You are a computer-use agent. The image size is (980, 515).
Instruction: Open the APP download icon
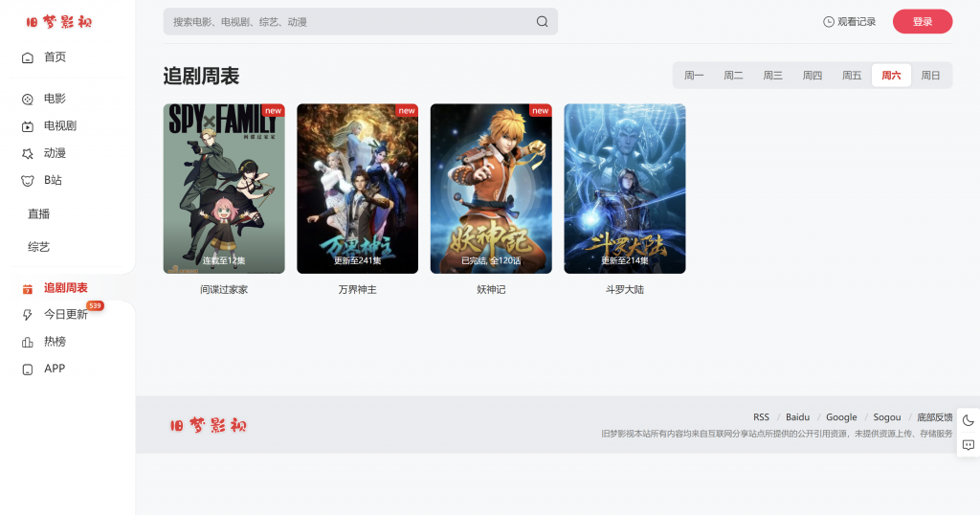[28, 369]
